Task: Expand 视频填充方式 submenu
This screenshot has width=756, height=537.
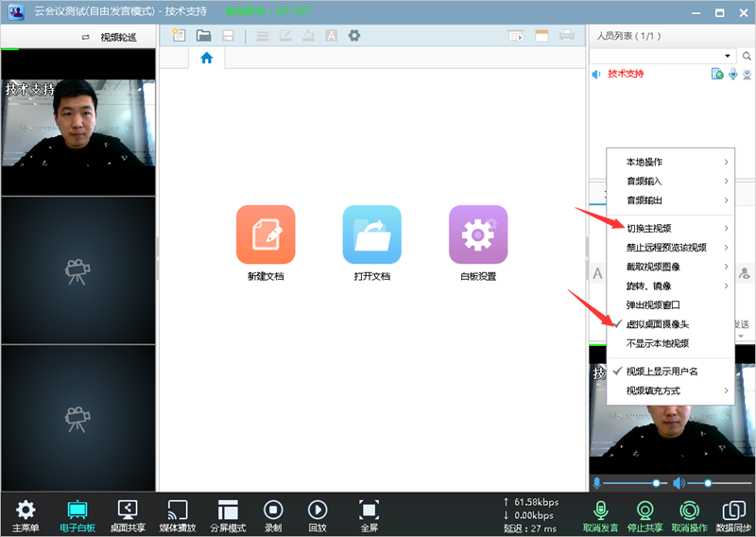Action: pyautogui.click(x=670, y=390)
